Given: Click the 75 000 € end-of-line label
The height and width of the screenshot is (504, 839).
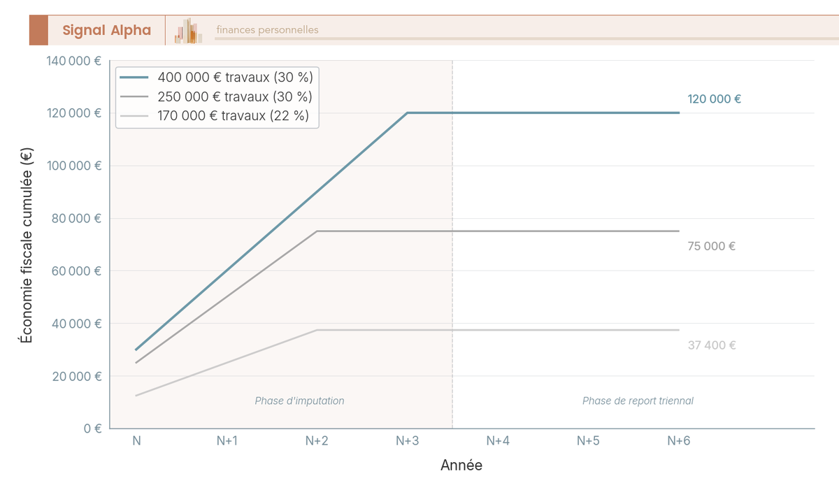Looking at the screenshot, I should (x=712, y=246).
